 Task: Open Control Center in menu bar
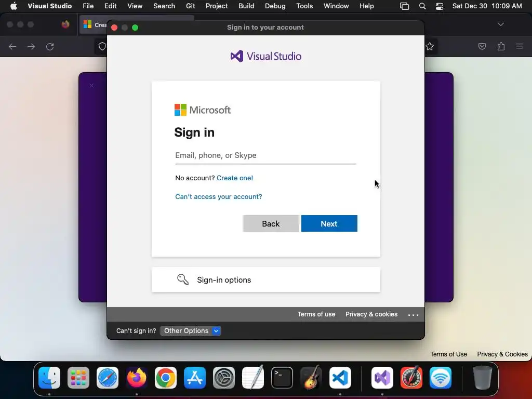440,6
